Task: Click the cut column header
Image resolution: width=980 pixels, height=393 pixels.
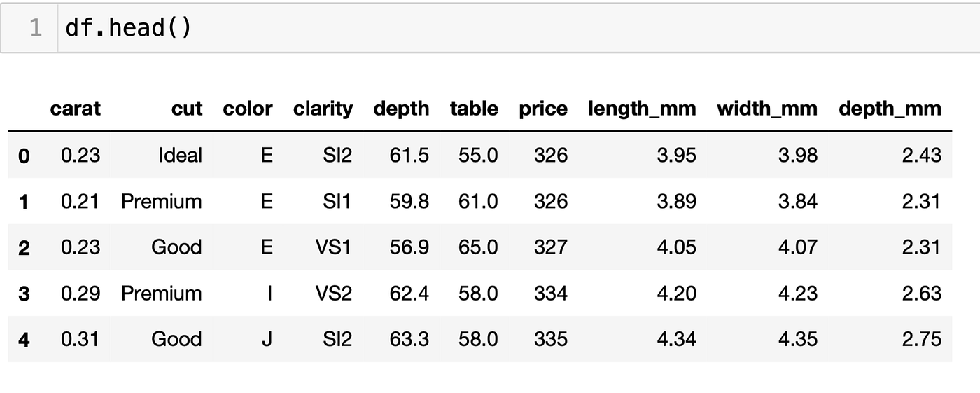Action: click(x=186, y=109)
